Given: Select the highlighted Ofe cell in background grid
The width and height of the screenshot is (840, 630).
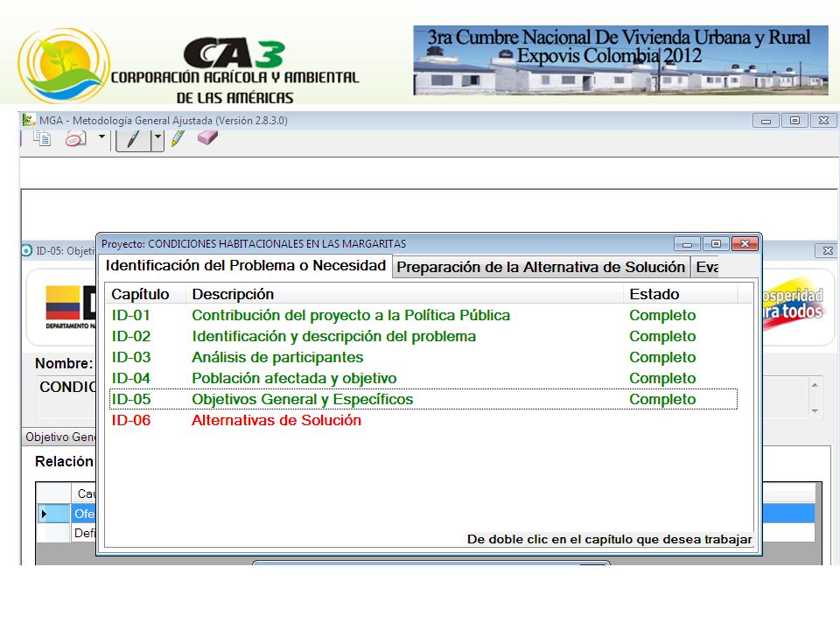Looking at the screenshot, I should click(84, 514).
